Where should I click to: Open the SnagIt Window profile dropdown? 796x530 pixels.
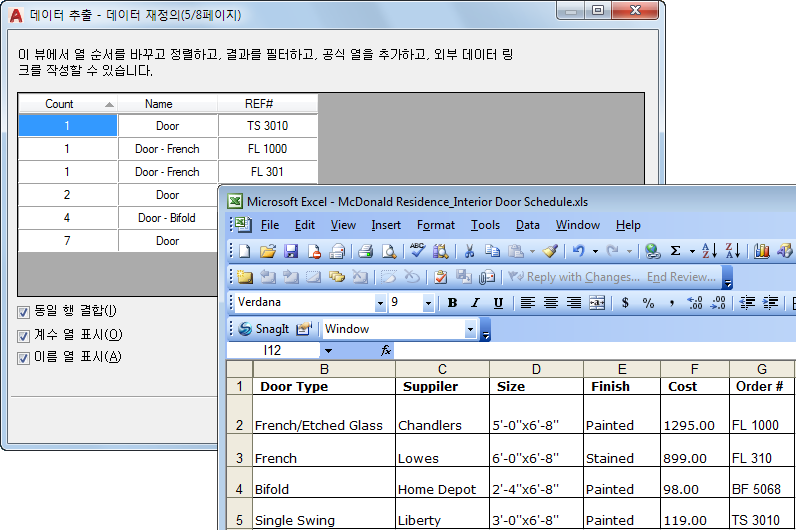coord(471,329)
